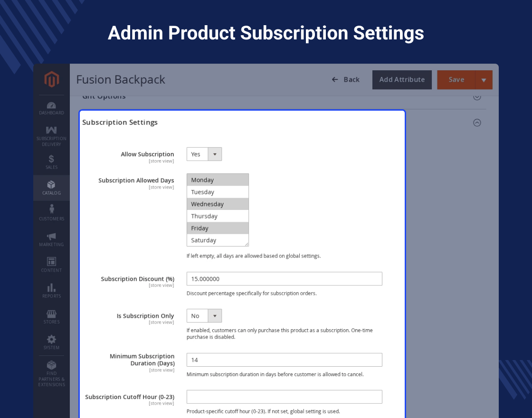
Task: Expand the Gift Options section chevron
Action: click(477, 97)
